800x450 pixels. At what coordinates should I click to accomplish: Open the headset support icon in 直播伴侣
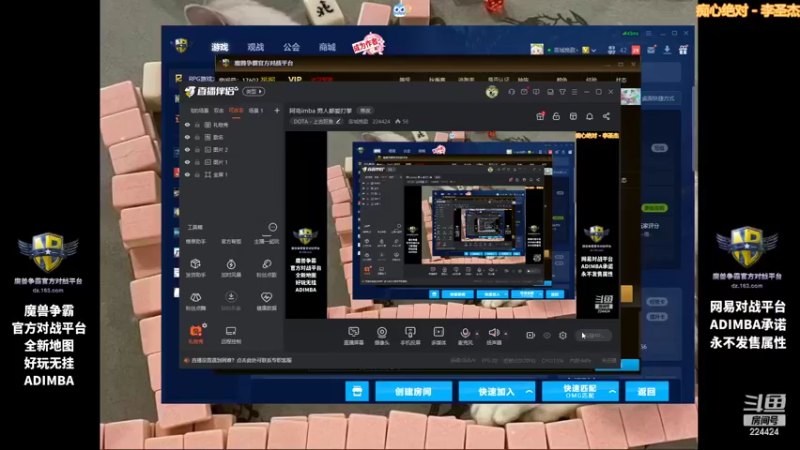pos(511,92)
